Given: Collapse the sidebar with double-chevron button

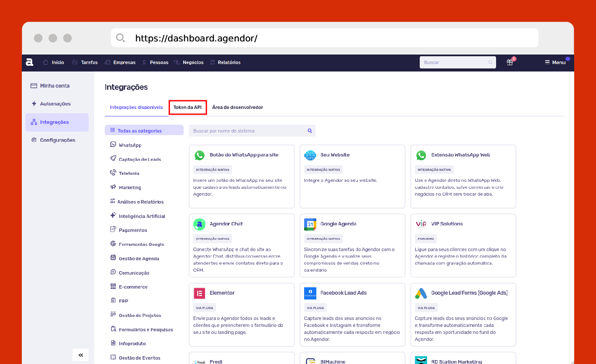Looking at the screenshot, I should [81, 355].
